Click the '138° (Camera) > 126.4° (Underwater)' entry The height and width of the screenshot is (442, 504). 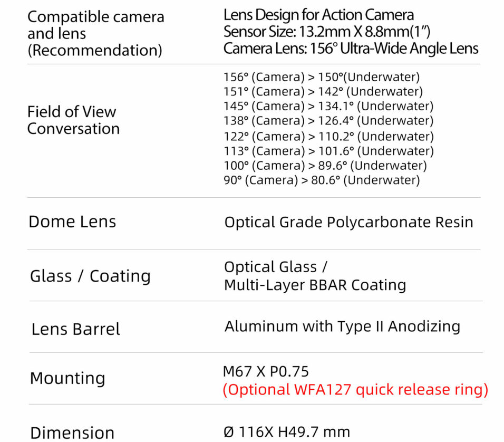[328, 121]
